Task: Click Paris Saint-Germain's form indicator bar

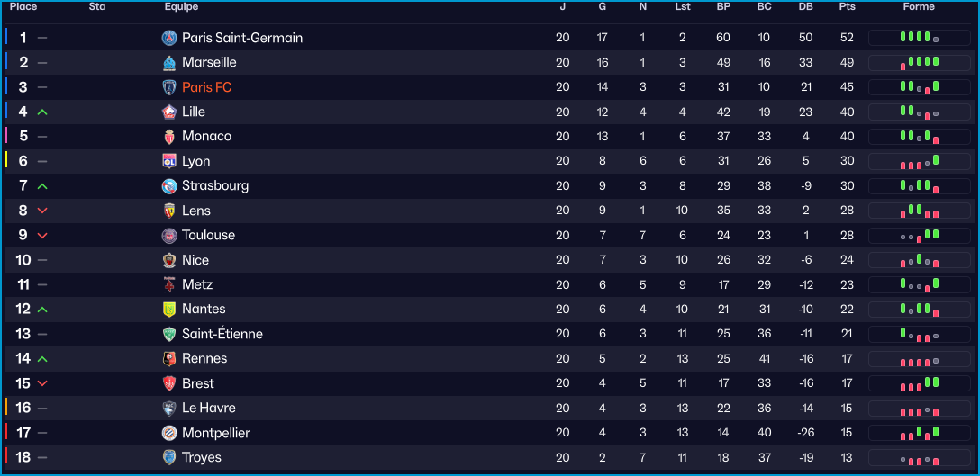Action: pos(919,38)
